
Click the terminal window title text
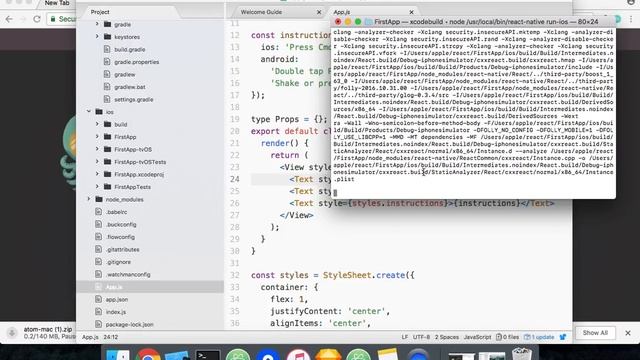(x=486, y=22)
